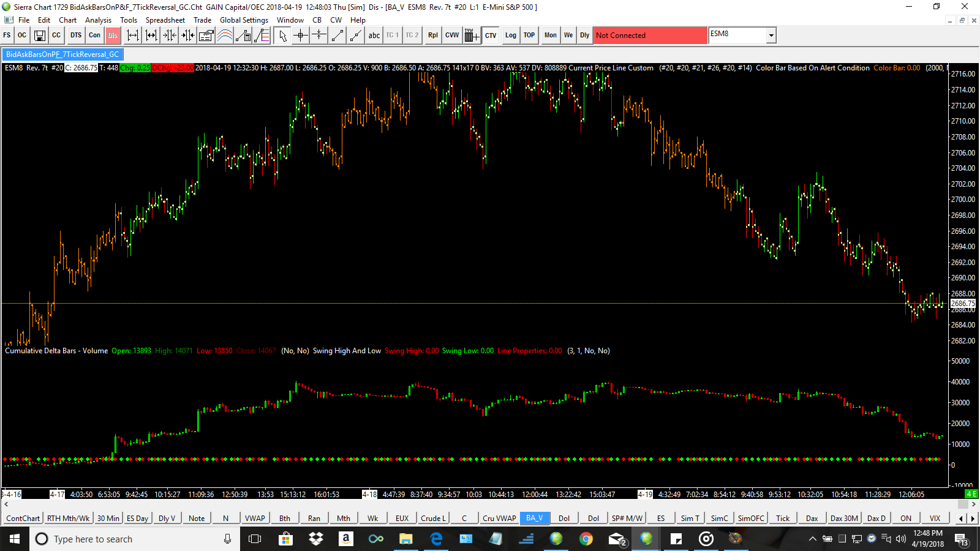Open the File menu
Screen dimensions: 980x551
(x=24, y=20)
